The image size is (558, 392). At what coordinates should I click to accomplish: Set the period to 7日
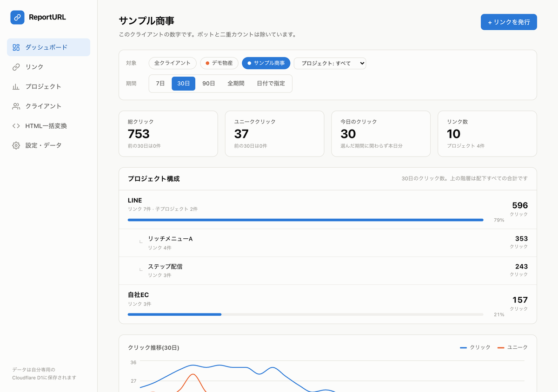(x=160, y=84)
